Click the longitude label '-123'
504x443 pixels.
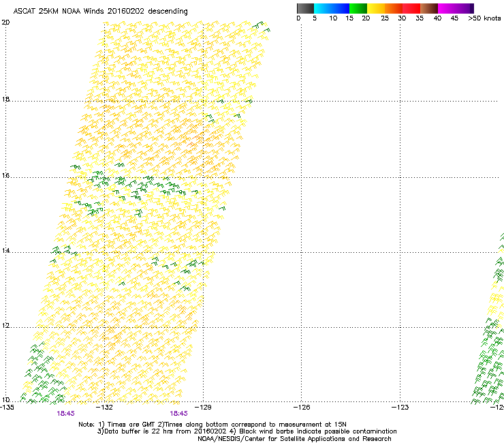click(x=400, y=408)
